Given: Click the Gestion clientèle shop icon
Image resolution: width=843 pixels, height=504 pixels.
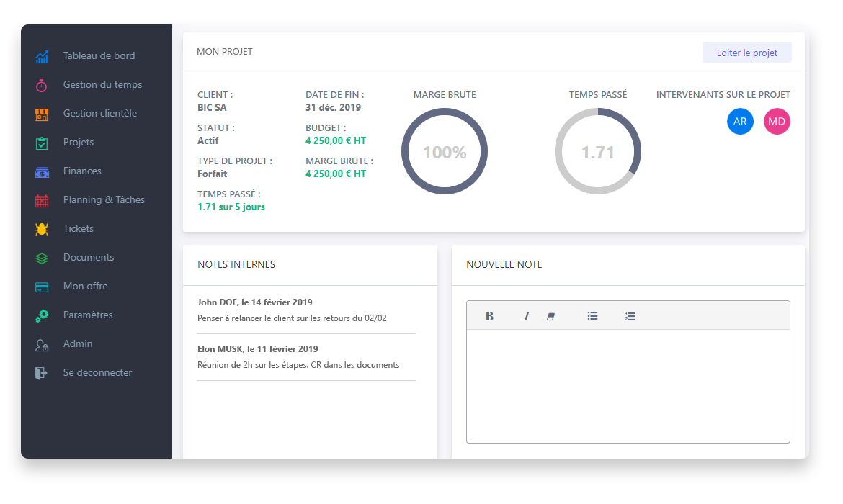Looking at the screenshot, I should (42, 114).
